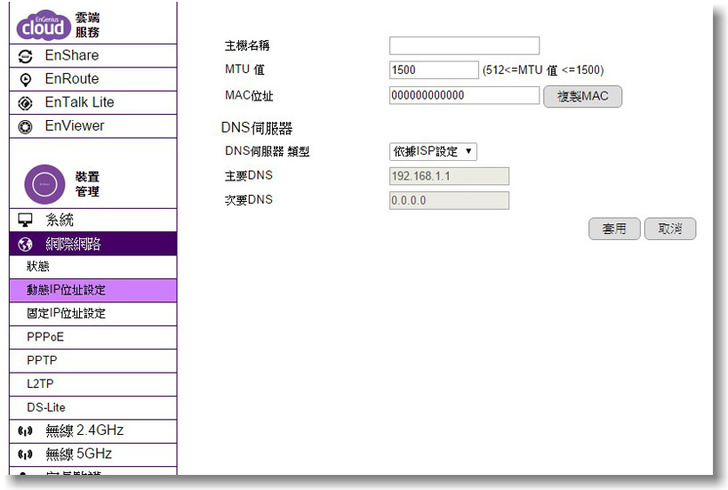Select 固定IP位址設定 in the sidebar
The height and width of the screenshot is (490, 728).
66,314
